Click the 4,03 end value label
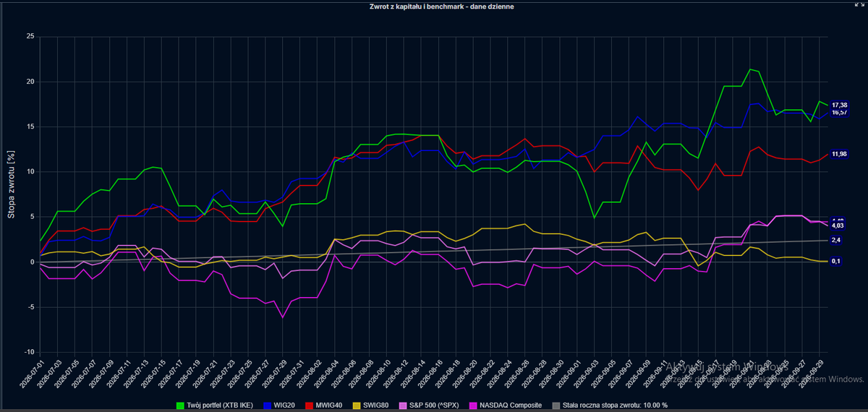Screen dimensions: 868x412 837,226
